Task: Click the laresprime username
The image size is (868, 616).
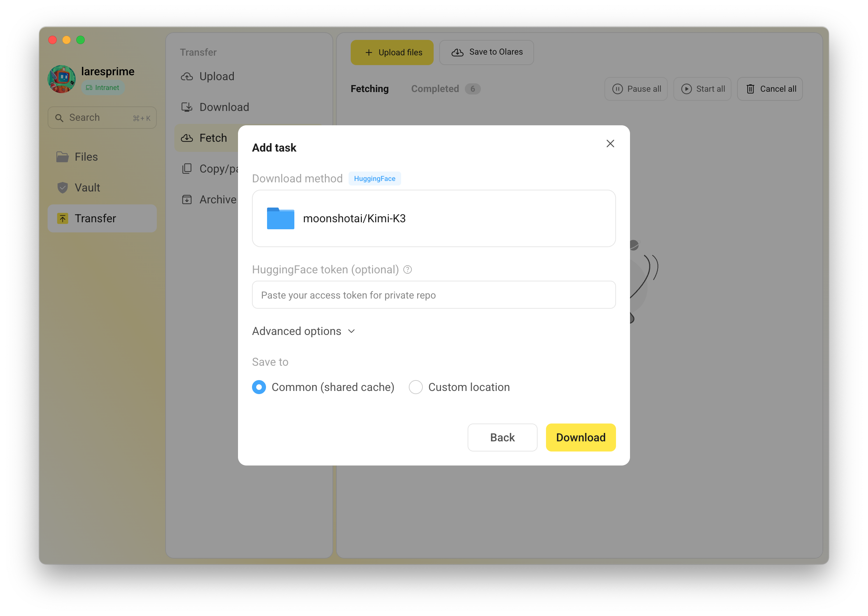Action: [108, 71]
